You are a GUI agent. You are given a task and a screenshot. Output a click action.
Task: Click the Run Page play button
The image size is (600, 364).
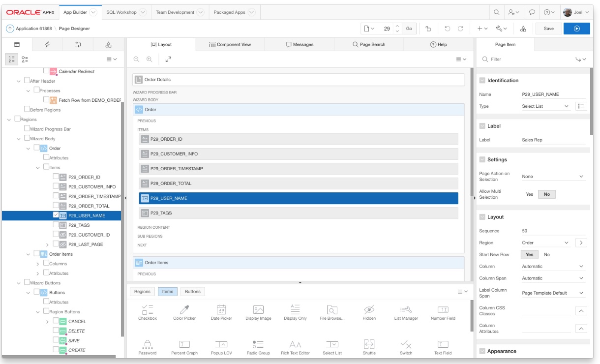coord(576,29)
